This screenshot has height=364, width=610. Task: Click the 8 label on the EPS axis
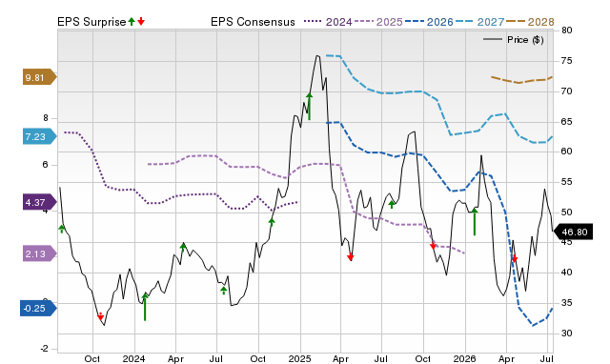[46, 118]
